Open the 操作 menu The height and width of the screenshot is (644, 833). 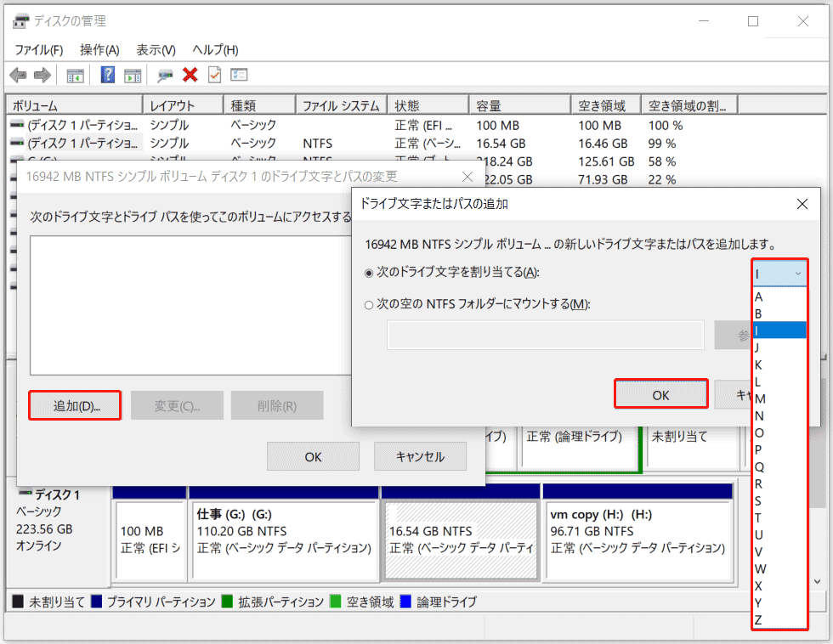pos(99,50)
